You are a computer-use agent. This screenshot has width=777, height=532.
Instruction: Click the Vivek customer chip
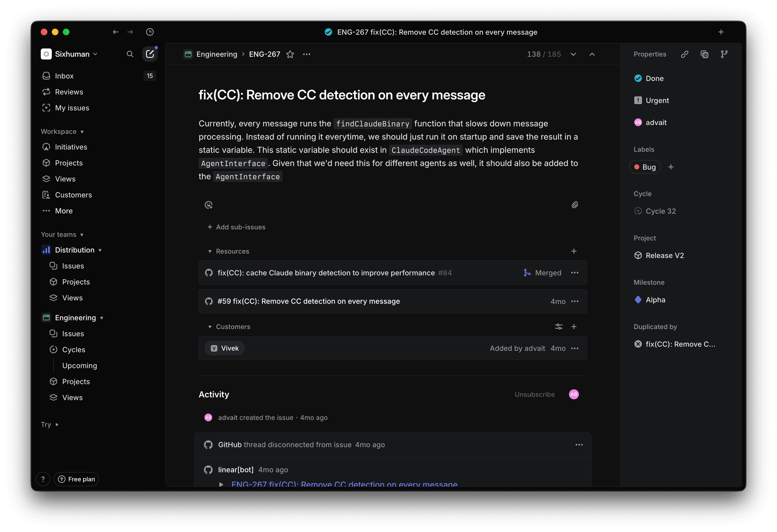[x=224, y=349]
